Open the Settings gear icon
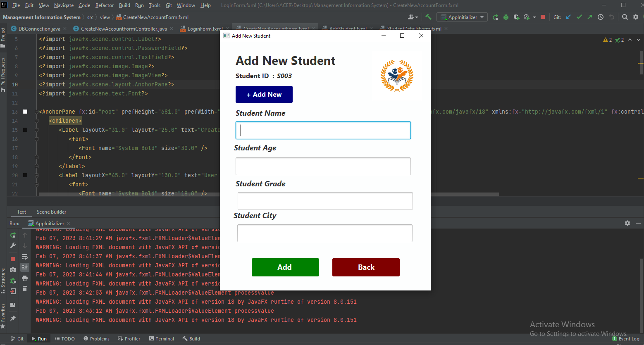This screenshot has width=644, height=345. (x=635, y=17)
